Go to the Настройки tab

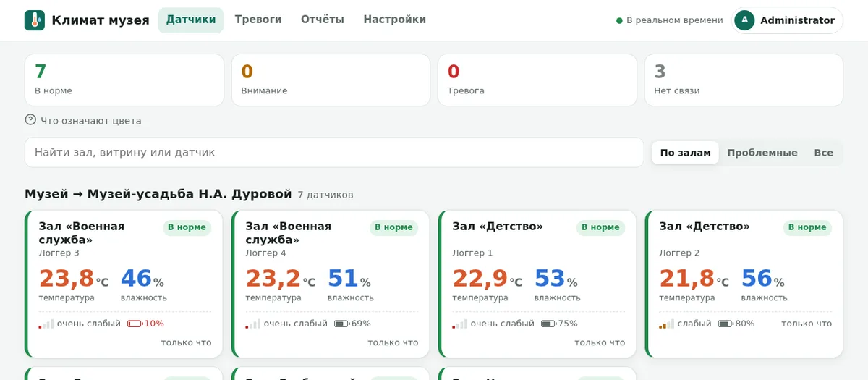(x=395, y=20)
